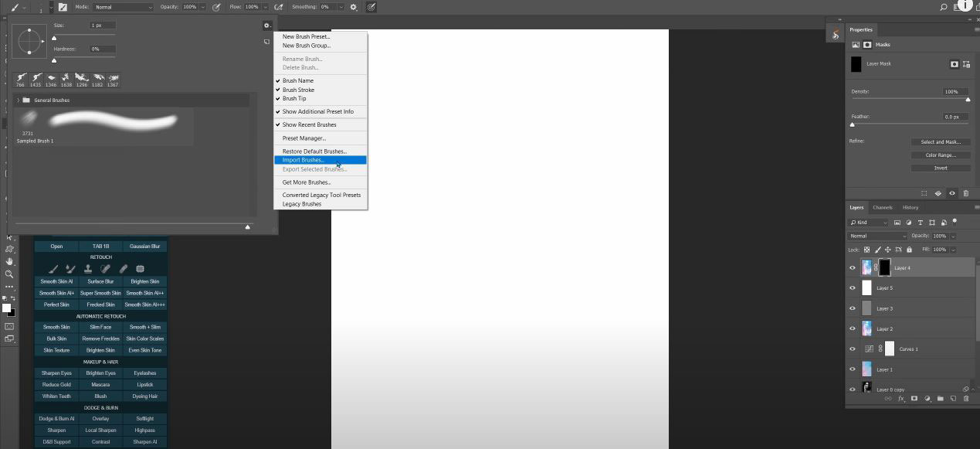Screen dimensions: 980x449
Task: Hide Layer 1 visibility eye
Action: click(x=853, y=369)
